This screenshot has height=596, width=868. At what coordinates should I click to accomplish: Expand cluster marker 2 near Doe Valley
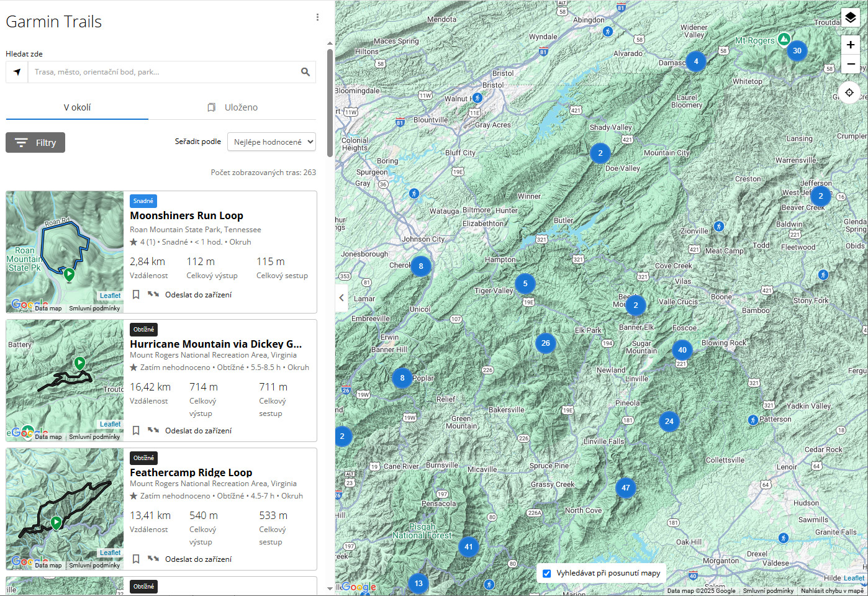click(x=600, y=153)
